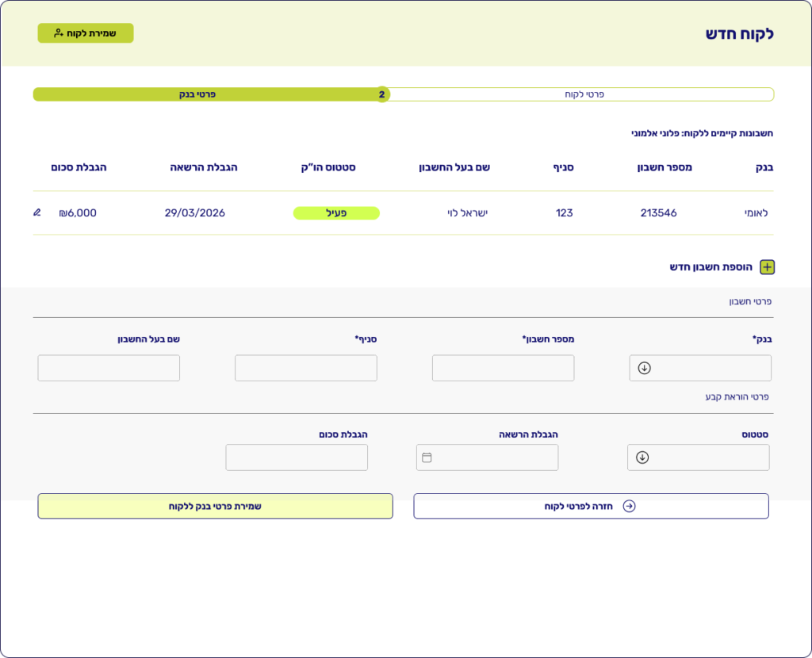Open the סטטוס selection dropdown
812x658 pixels.
coord(699,457)
